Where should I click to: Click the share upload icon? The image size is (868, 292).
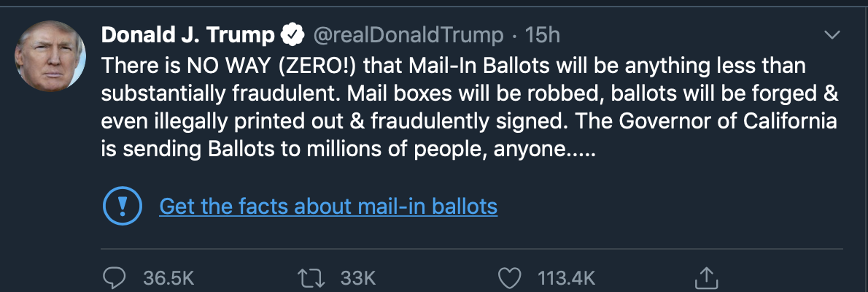(x=705, y=277)
